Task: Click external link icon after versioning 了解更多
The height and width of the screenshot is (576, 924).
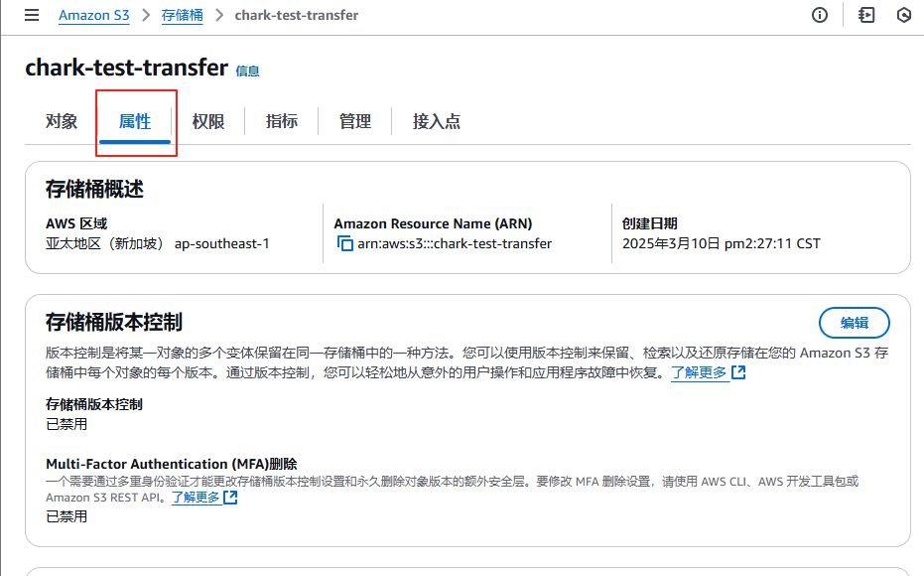Action: click(738, 372)
